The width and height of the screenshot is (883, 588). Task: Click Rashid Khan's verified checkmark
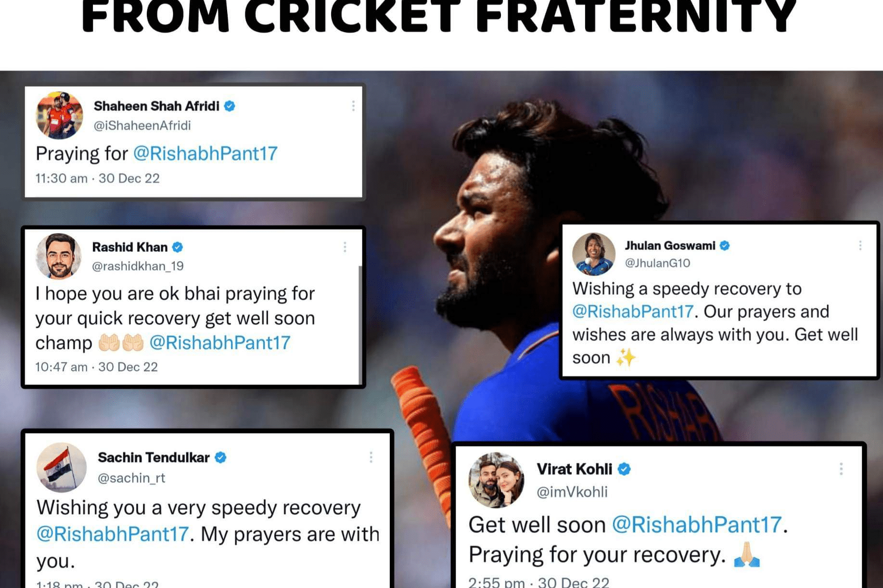pos(178,247)
